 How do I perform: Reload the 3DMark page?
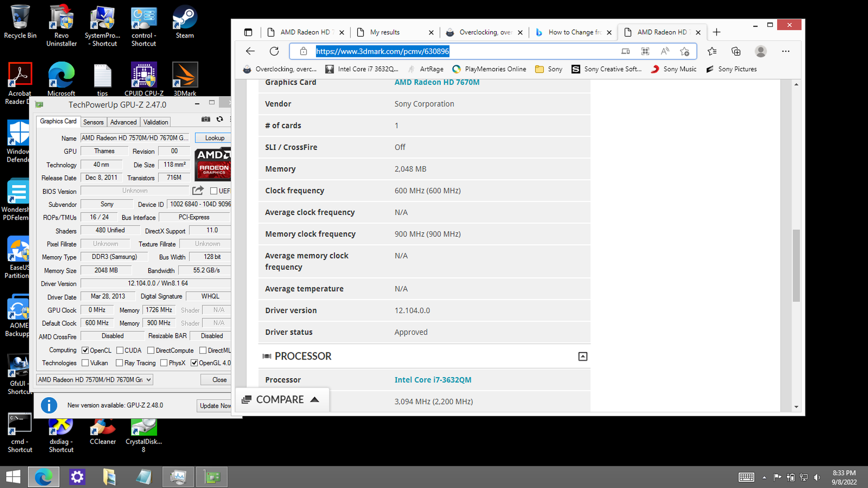tap(274, 51)
